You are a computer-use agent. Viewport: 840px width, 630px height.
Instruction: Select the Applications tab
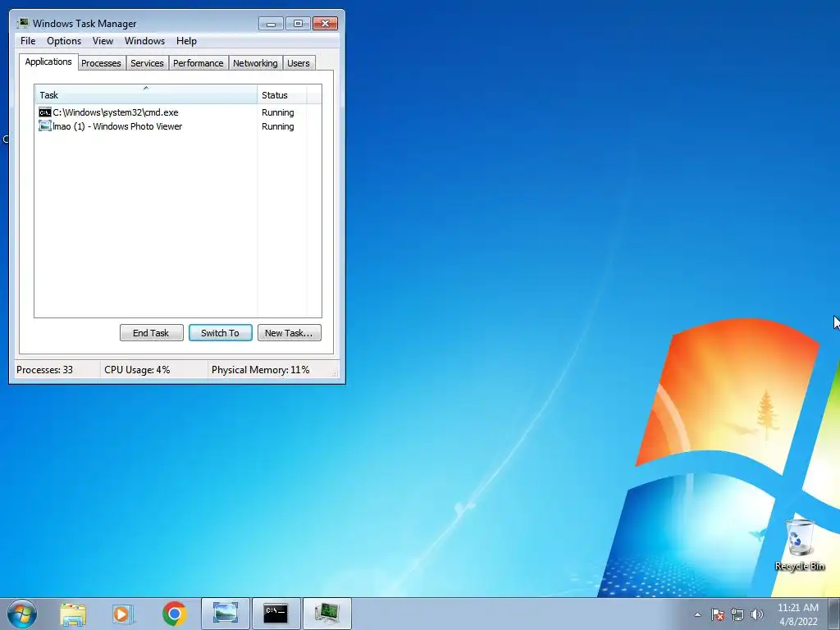click(48, 62)
